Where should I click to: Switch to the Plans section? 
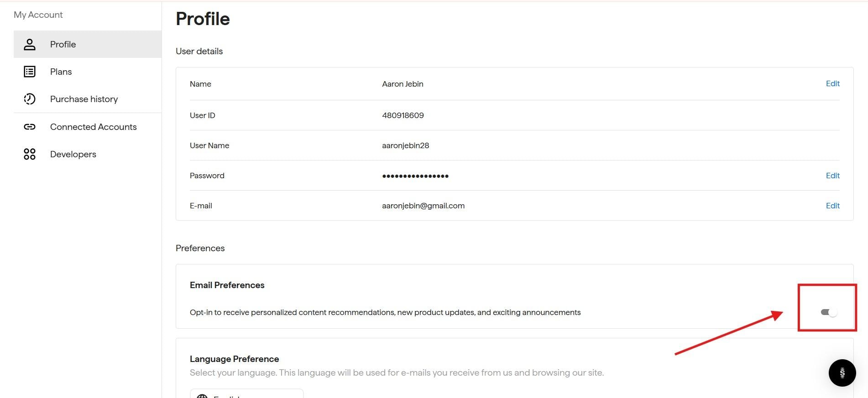click(61, 72)
